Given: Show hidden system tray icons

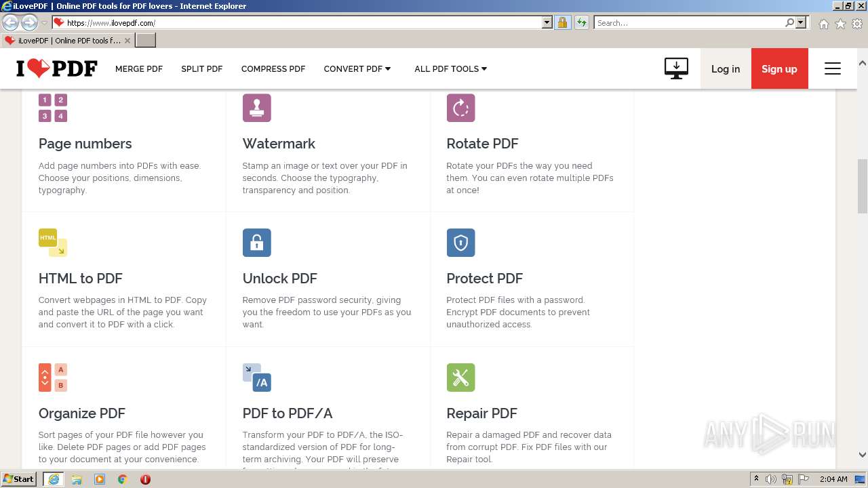Looking at the screenshot, I should click(756, 479).
